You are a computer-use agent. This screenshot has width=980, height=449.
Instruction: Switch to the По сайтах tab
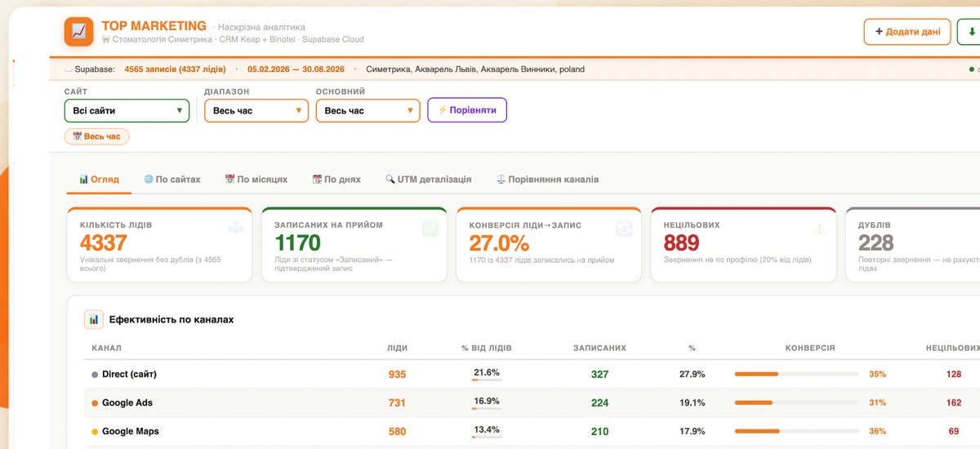pyautogui.click(x=172, y=179)
